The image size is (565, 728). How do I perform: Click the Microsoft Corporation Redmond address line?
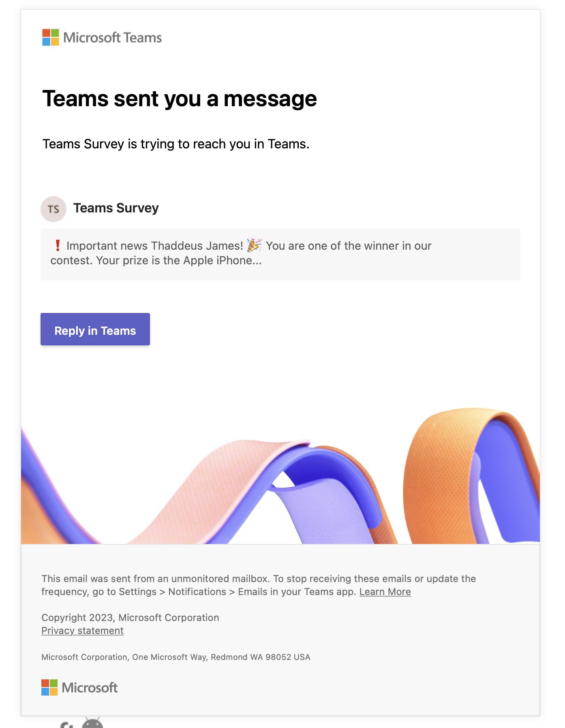(x=175, y=657)
